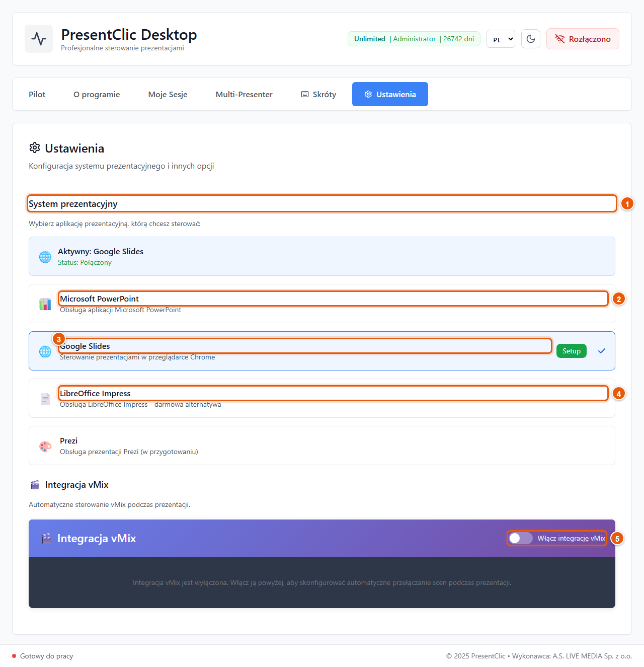Image resolution: width=644 pixels, height=667 pixels.
Task: Select the Ustawienia tab
Action: coord(390,94)
